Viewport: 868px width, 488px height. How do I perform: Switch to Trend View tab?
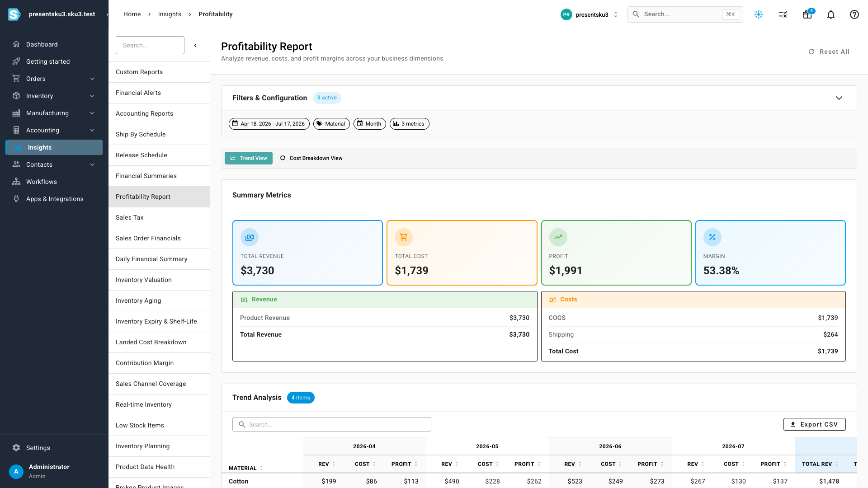(x=249, y=158)
